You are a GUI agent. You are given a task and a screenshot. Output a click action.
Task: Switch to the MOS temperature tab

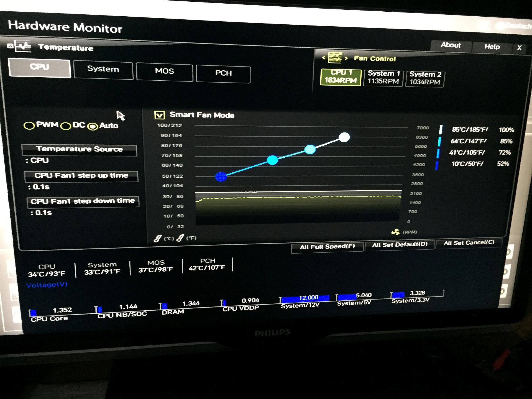click(x=164, y=71)
